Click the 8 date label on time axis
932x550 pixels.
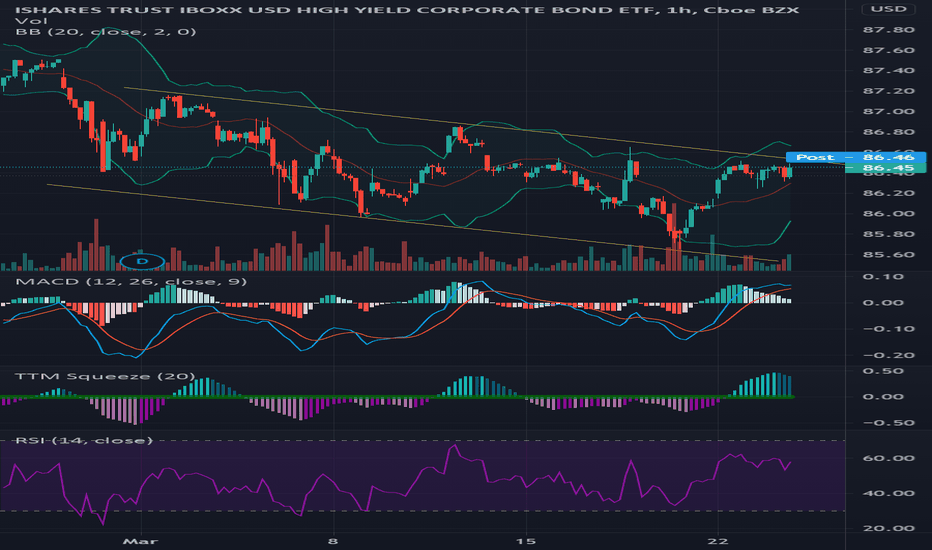click(333, 541)
